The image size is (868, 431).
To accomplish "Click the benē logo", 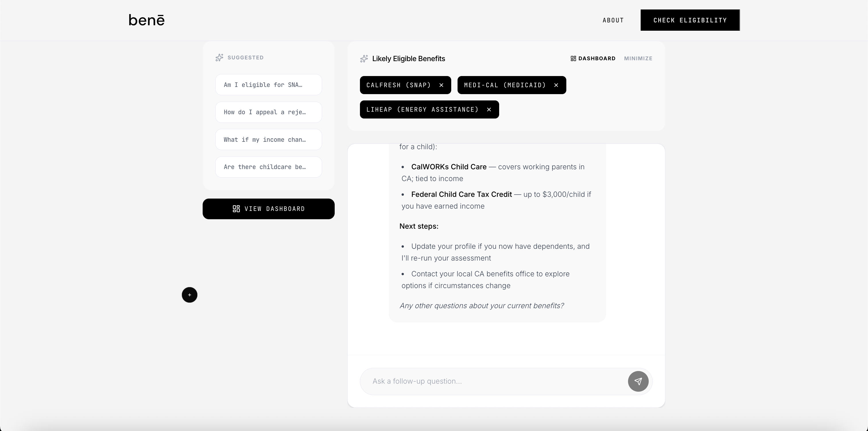I will (147, 20).
